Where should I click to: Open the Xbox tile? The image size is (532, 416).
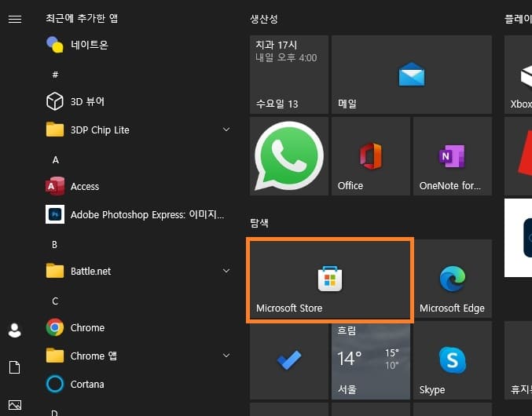tap(518, 75)
